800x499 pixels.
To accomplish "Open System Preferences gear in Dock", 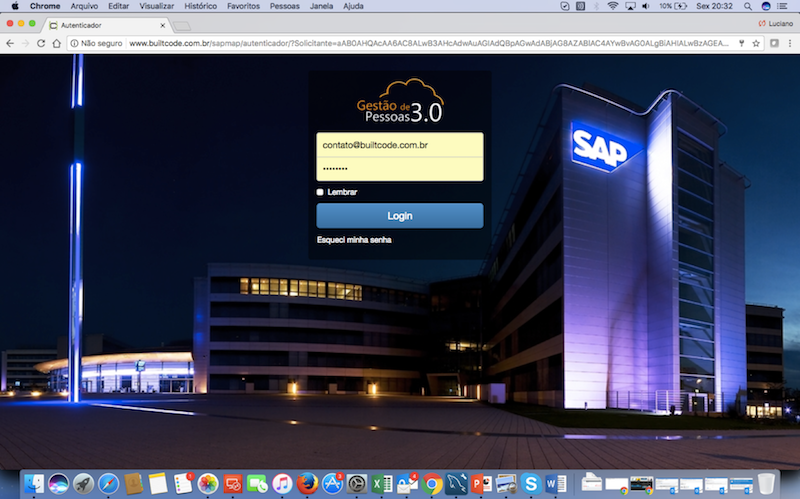I will pyautogui.click(x=357, y=484).
